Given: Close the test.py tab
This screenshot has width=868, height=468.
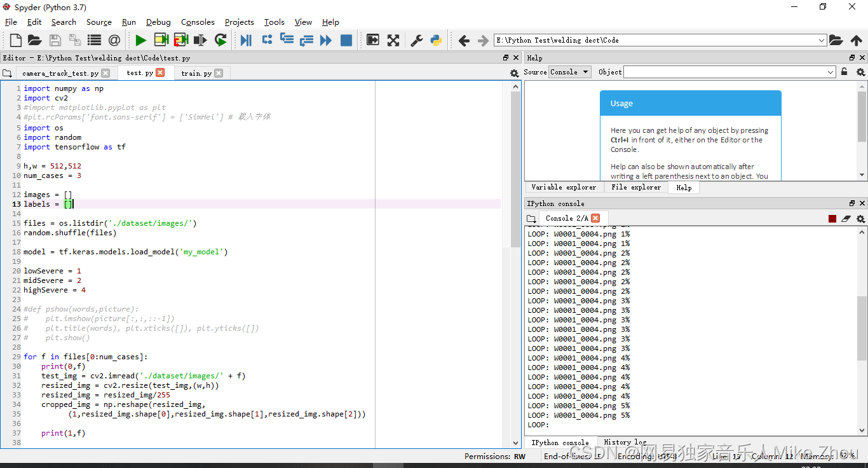Looking at the screenshot, I should coord(160,72).
